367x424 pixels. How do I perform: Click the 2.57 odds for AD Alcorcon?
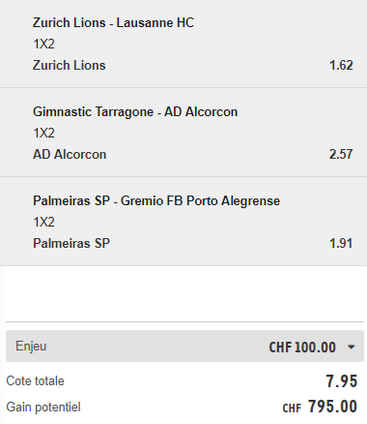341,154
